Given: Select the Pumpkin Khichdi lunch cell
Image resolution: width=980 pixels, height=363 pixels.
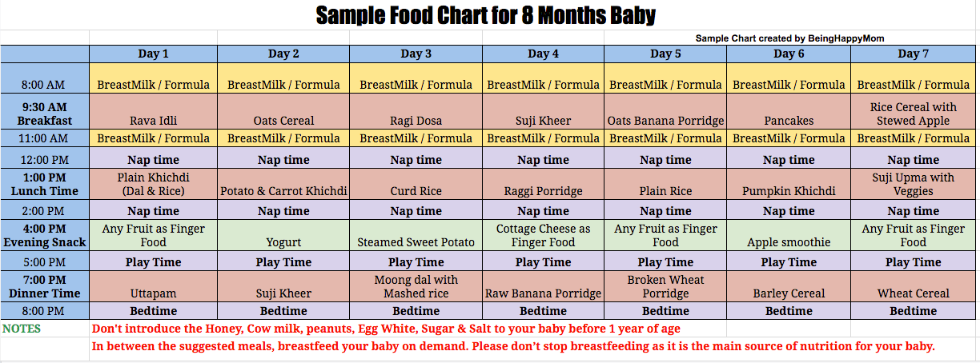Looking at the screenshot, I should tap(789, 184).
